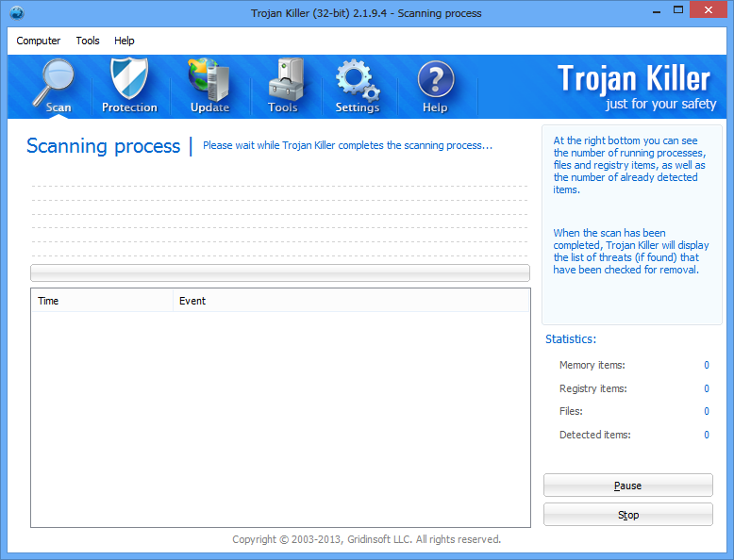Pause the scanning process
This screenshot has height=560, width=734.
pos(627,486)
